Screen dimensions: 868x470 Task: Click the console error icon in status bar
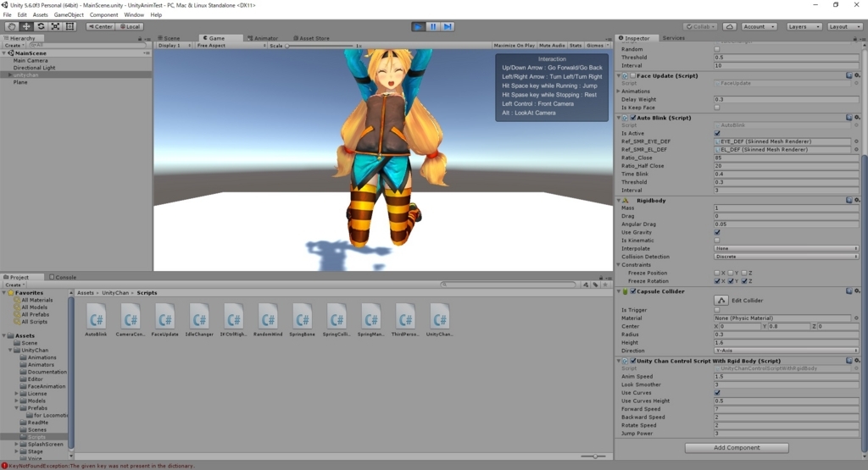pyautogui.click(x=4, y=466)
